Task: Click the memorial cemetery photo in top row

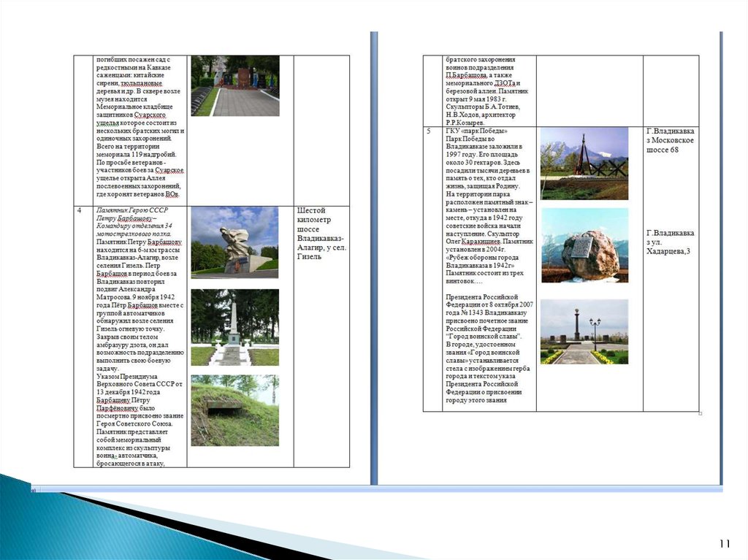Action: [234, 86]
